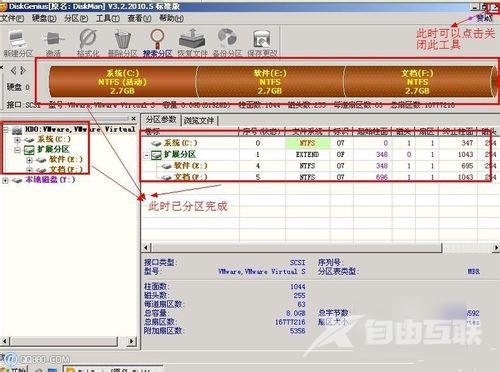Close the left tree panel with X
The width and height of the screenshot is (500, 372).
coord(133,118)
